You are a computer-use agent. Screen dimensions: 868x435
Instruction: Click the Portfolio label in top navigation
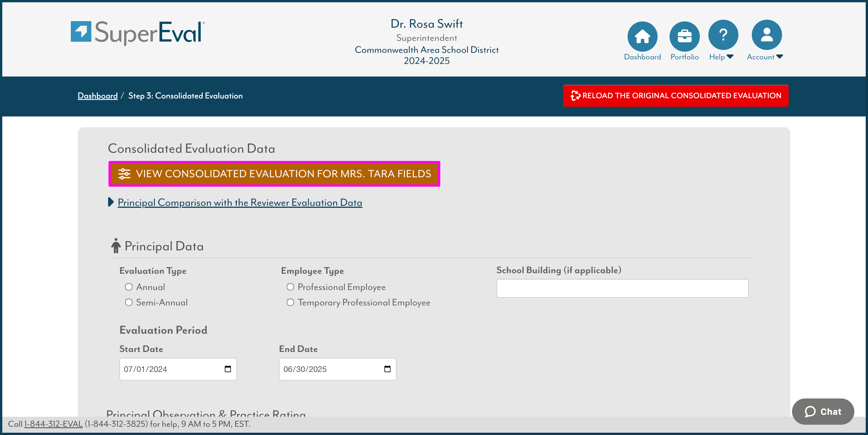point(684,57)
